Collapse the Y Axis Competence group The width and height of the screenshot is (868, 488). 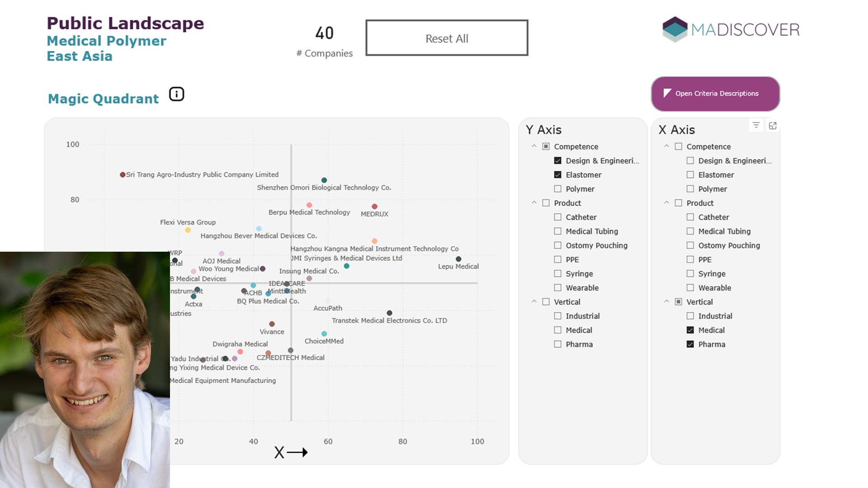click(x=534, y=146)
